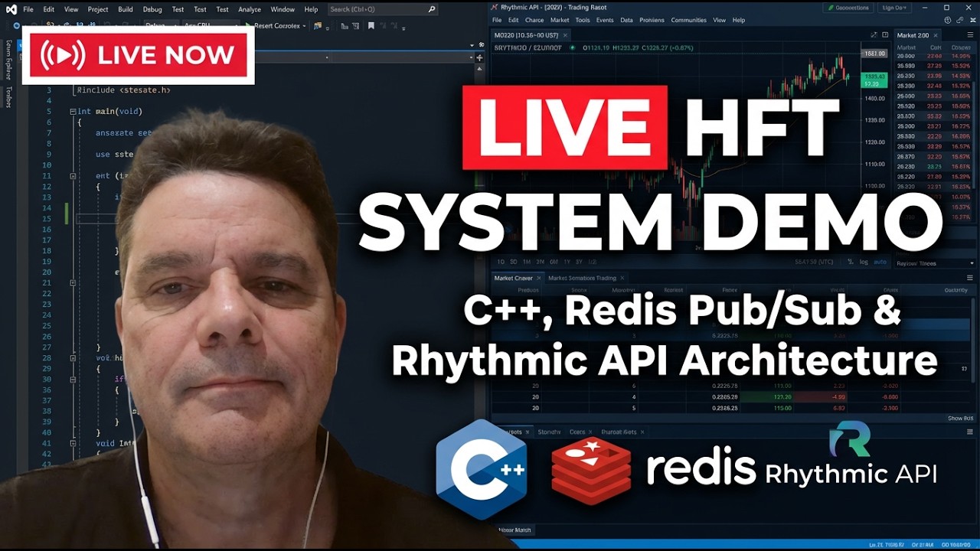The height and width of the screenshot is (551, 980).
Task: Open the Debug menu in the IDE
Action: [152, 9]
